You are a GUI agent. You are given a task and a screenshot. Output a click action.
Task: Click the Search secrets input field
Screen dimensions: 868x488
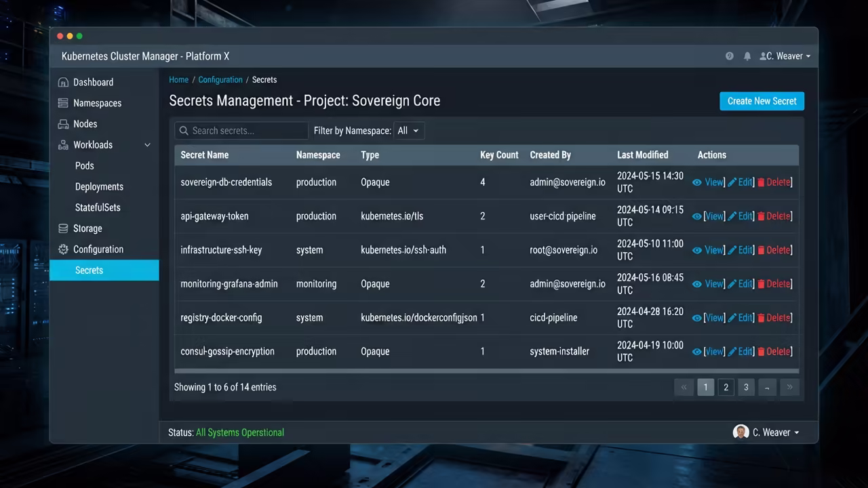click(x=241, y=131)
